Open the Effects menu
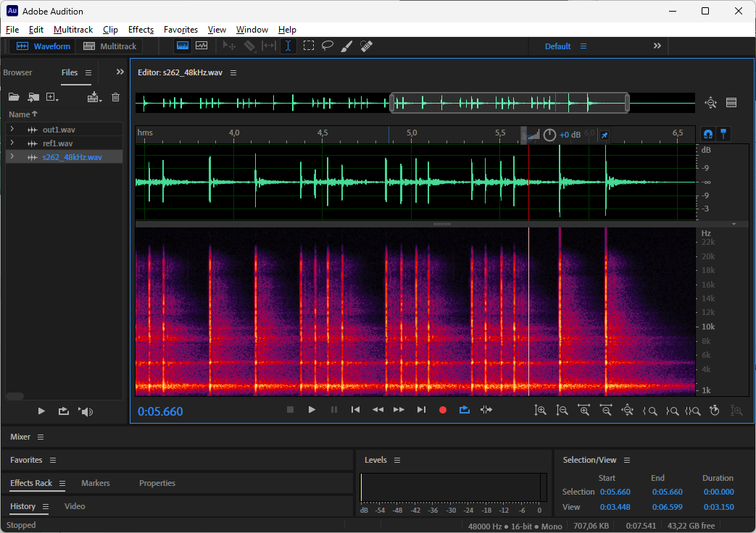Screen dimensions: 756x533 tap(141, 30)
